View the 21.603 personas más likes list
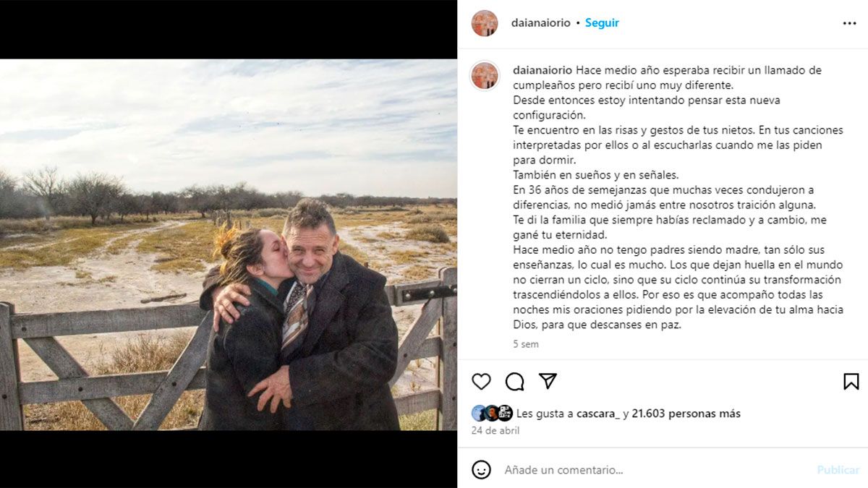 click(686, 414)
